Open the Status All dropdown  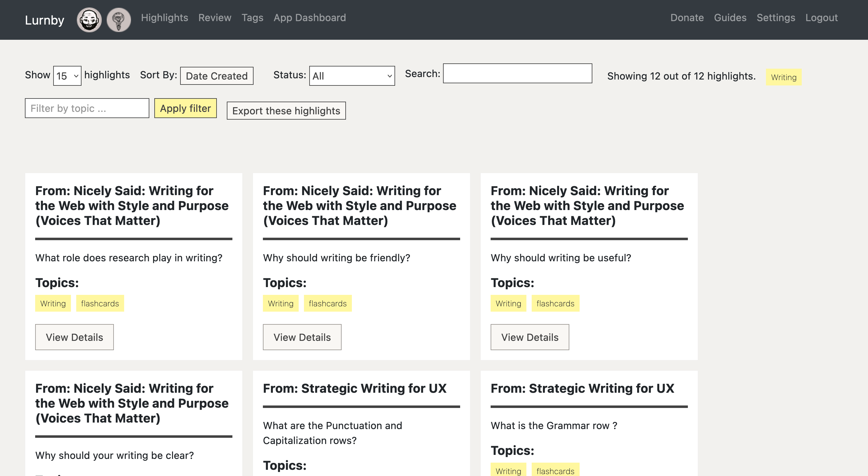(x=352, y=76)
